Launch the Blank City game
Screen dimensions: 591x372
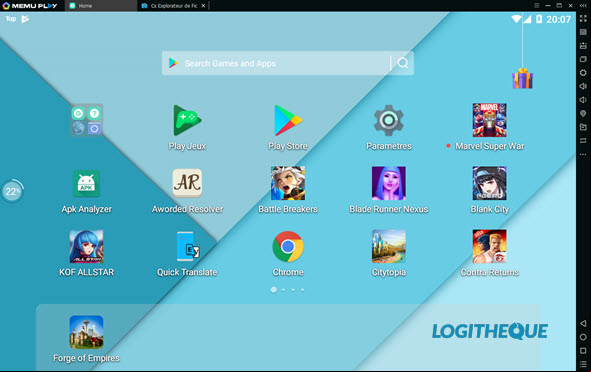pyautogui.click(x=489, y=183)
